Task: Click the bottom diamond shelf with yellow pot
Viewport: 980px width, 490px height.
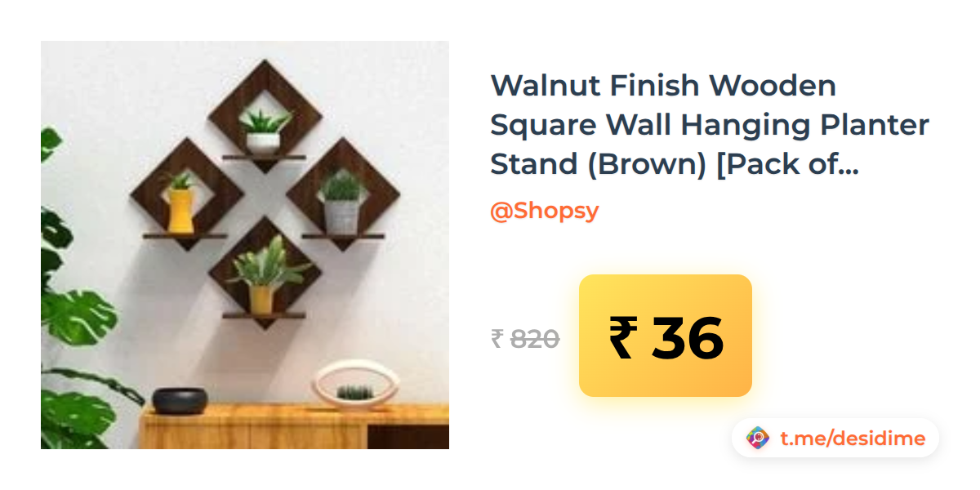Action: point(264,273)
